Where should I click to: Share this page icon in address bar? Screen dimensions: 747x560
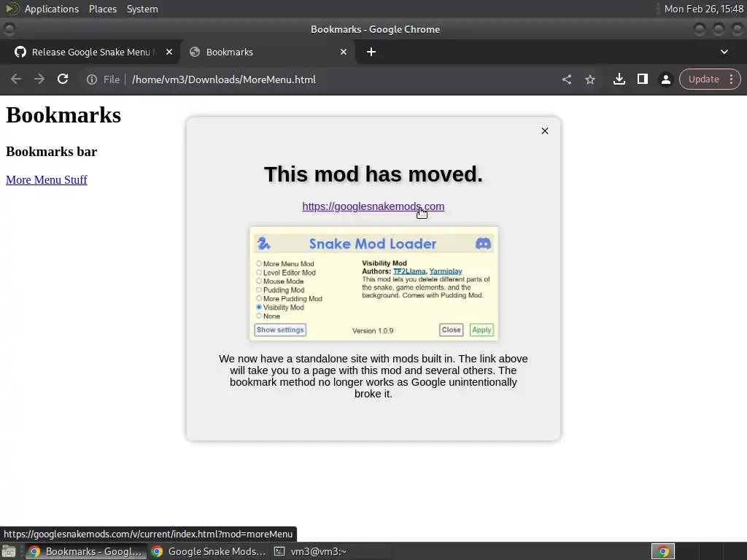566,79
